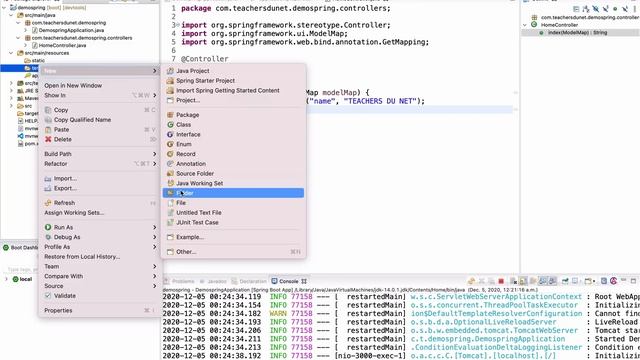Click the Annotation icon in New submenu

(170, 164)
